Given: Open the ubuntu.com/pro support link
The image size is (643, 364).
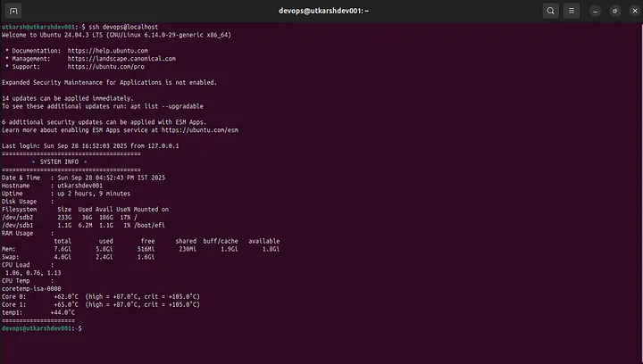Looking at the screenshot, I should tap(105, 66).
